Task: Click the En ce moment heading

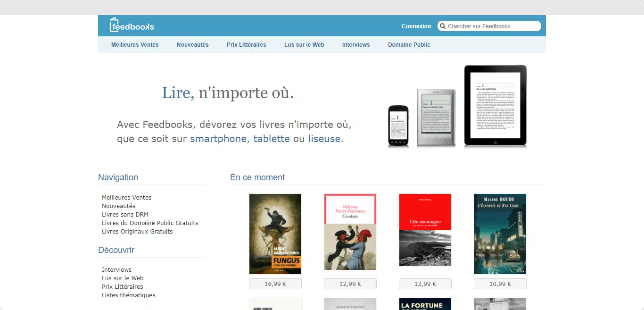Action: tap(257, 177)
